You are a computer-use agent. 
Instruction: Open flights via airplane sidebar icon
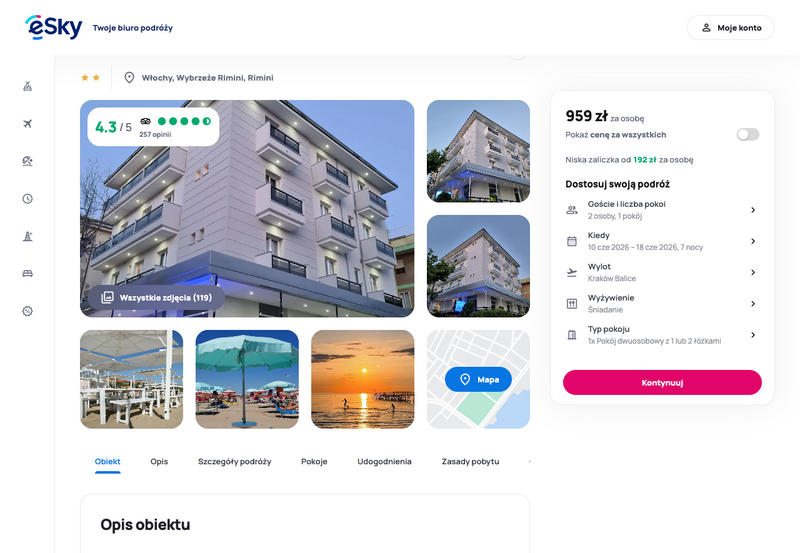[28, 123]
